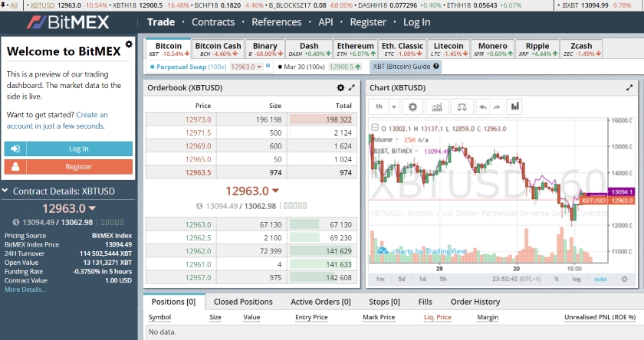Viewport: 644px width, 340px height.
Task: Click the TradingView cloud logo
Action: click(x=383, y=250)
